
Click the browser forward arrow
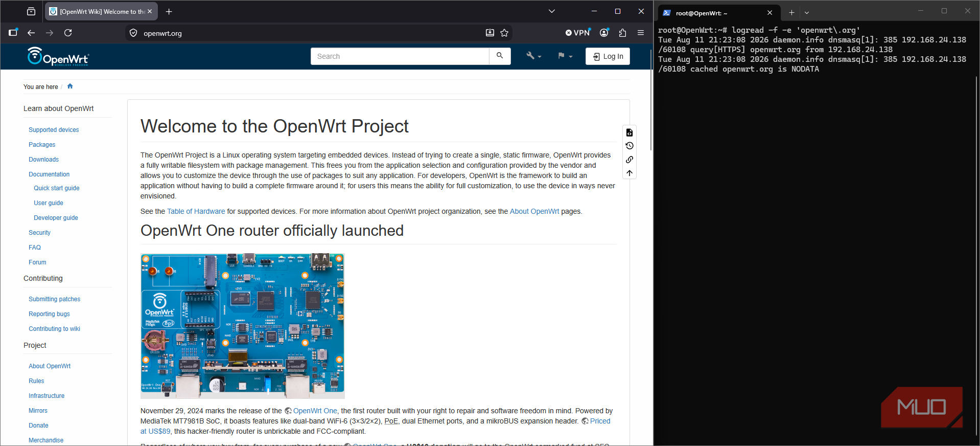[50, 33]
